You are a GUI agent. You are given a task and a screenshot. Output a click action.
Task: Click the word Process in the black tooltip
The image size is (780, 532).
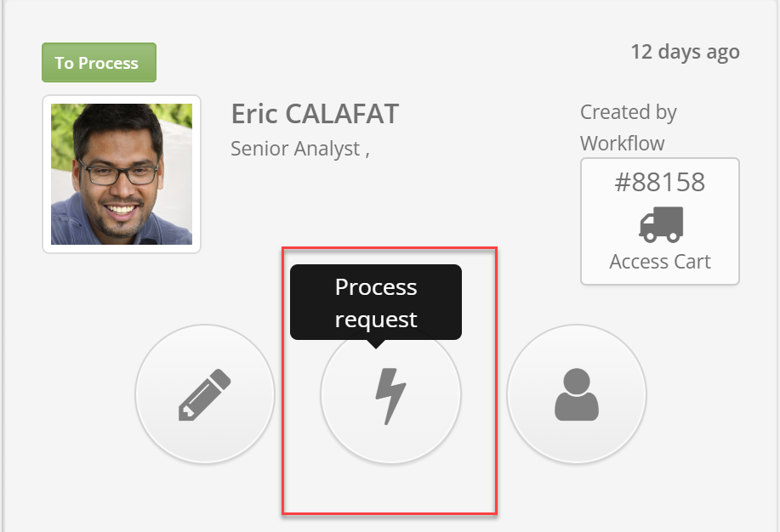[x=376, y=287]
